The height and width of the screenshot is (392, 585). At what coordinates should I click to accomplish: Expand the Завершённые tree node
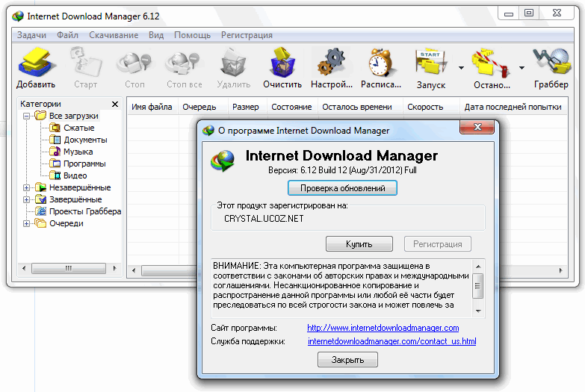tap(26, 199)
